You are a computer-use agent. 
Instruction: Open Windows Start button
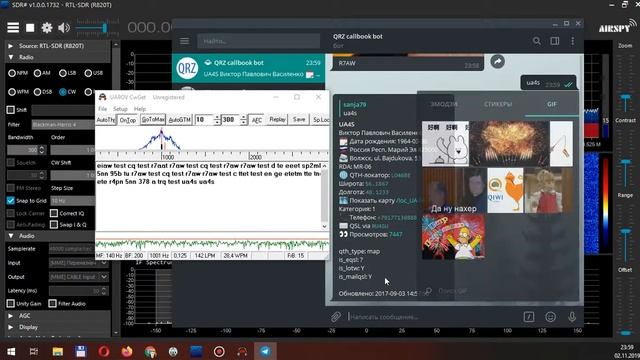click(x=11, y=351)
